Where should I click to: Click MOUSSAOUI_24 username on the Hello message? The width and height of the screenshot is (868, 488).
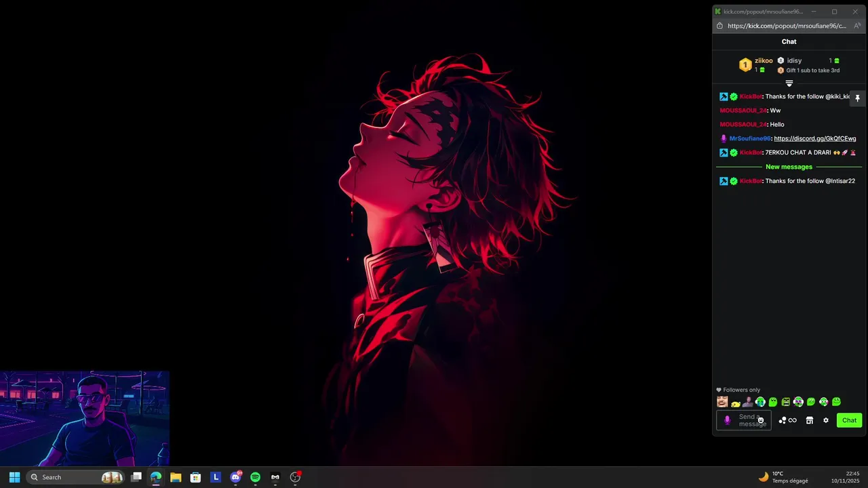point(743,125)
